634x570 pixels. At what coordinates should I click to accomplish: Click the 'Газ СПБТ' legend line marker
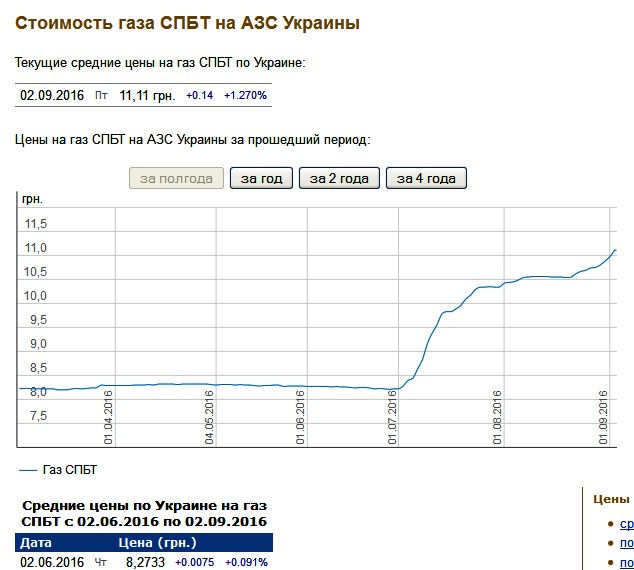28,470
